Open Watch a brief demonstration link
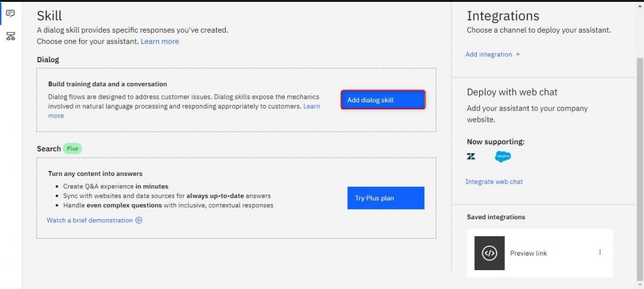This screenshot has width=644, height=289. (x=89, y=221)
